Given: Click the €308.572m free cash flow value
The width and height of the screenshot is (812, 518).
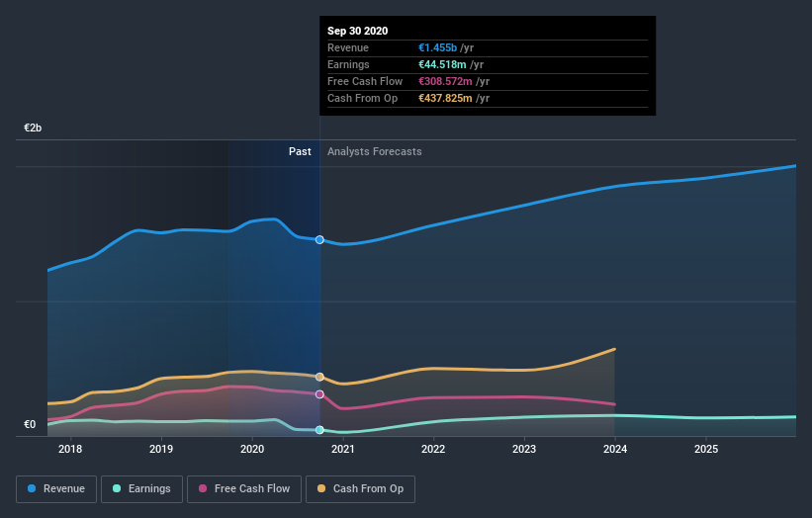Looking at the screenshot, I should pos(445,81).
